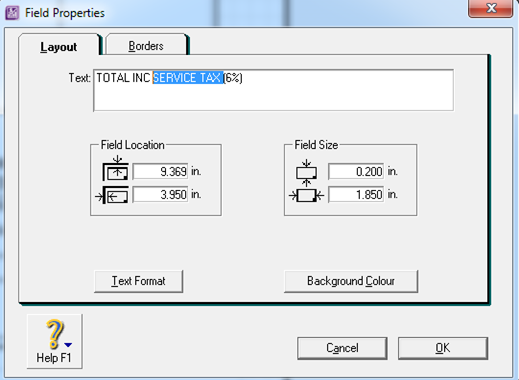Click the 9.369 in. top location field

tap(160, 171)
